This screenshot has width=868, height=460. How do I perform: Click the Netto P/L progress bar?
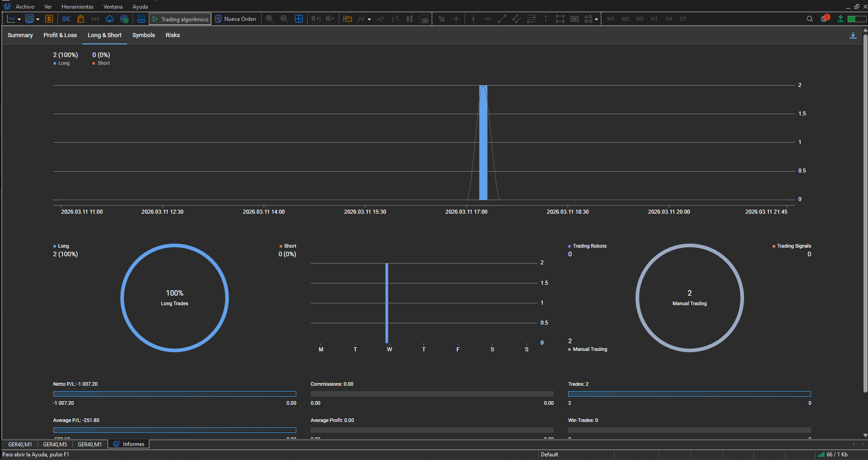pos(175,394)
